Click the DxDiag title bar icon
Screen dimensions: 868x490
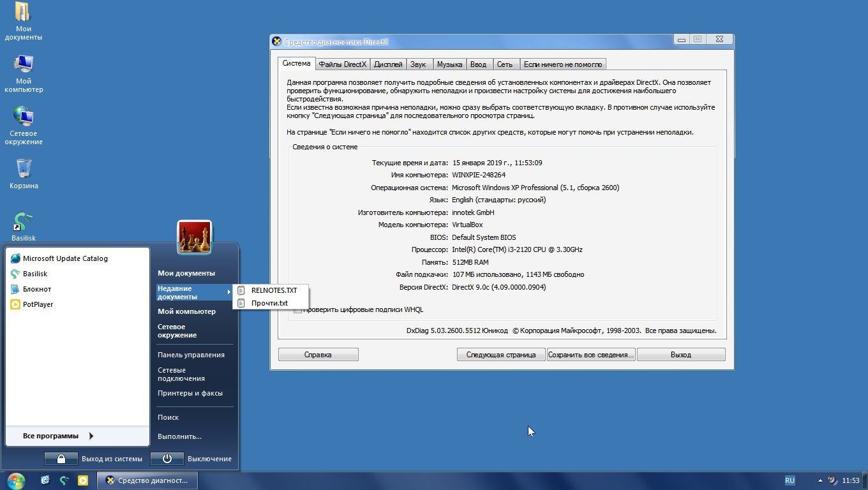[276, 41]
